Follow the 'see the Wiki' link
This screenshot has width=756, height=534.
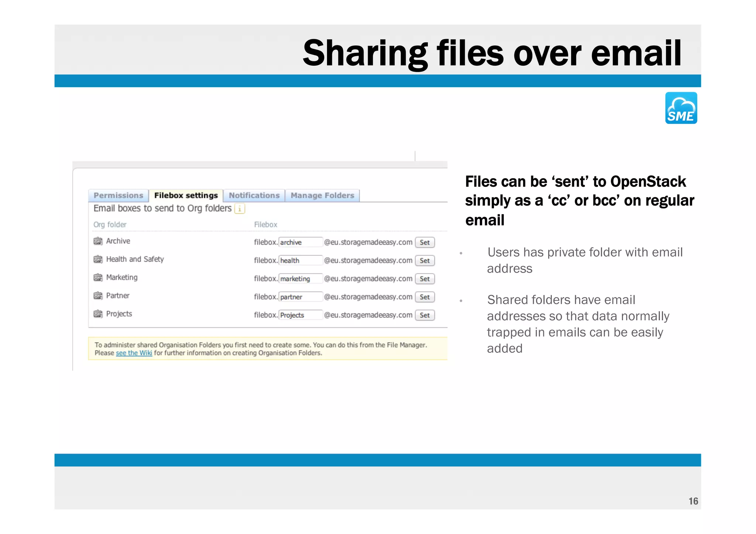pyautogui.click(x=134, y=353)
